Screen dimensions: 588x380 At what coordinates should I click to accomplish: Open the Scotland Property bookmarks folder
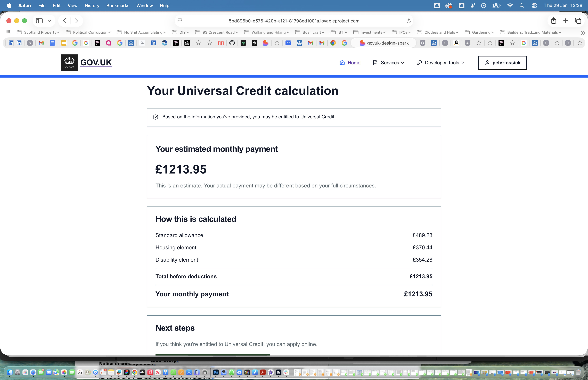pos(38,32)
